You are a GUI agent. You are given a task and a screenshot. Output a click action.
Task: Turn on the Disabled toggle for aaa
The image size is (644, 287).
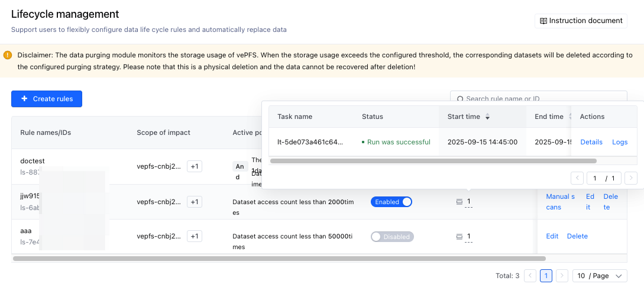[392, 237]
